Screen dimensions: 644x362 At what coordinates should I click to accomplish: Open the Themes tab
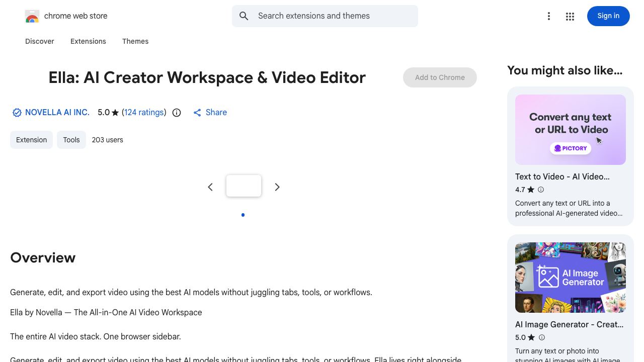click(x=135, y=41)
